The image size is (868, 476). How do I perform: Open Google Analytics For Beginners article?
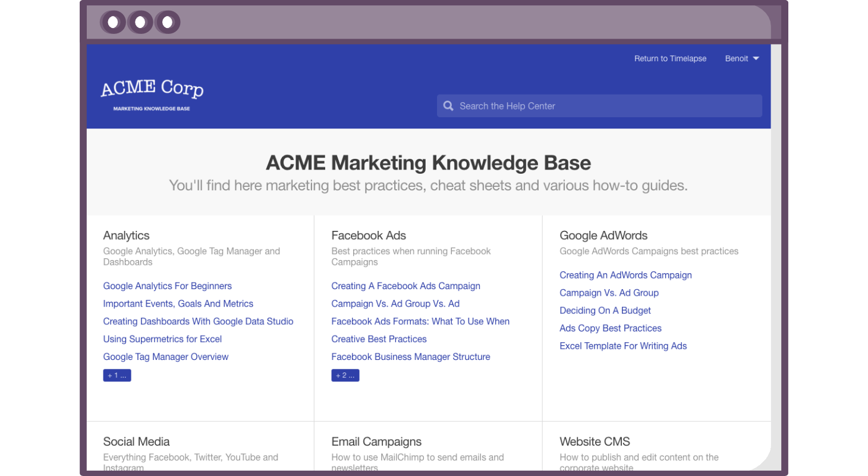tap(167, 286)
